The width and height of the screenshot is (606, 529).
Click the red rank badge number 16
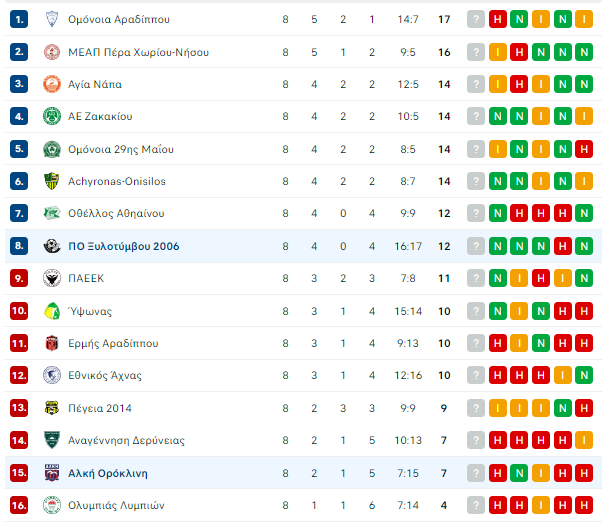click(x=19, y=505)
